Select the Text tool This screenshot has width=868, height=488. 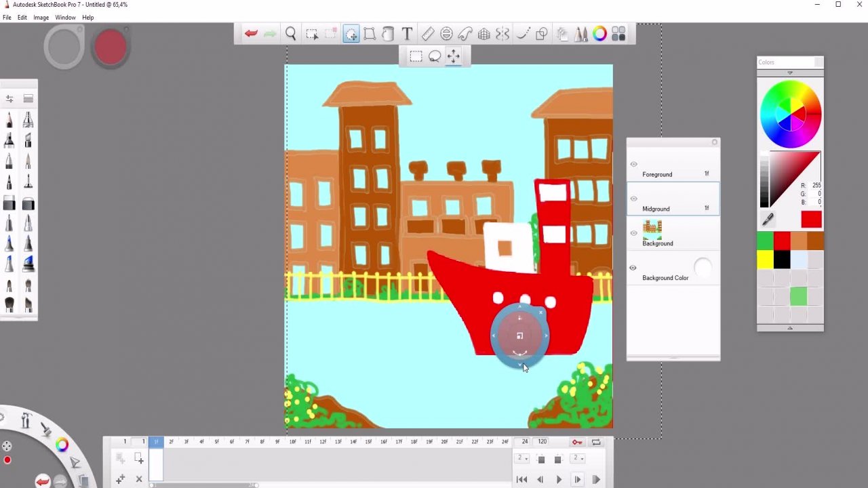(407, 34)
